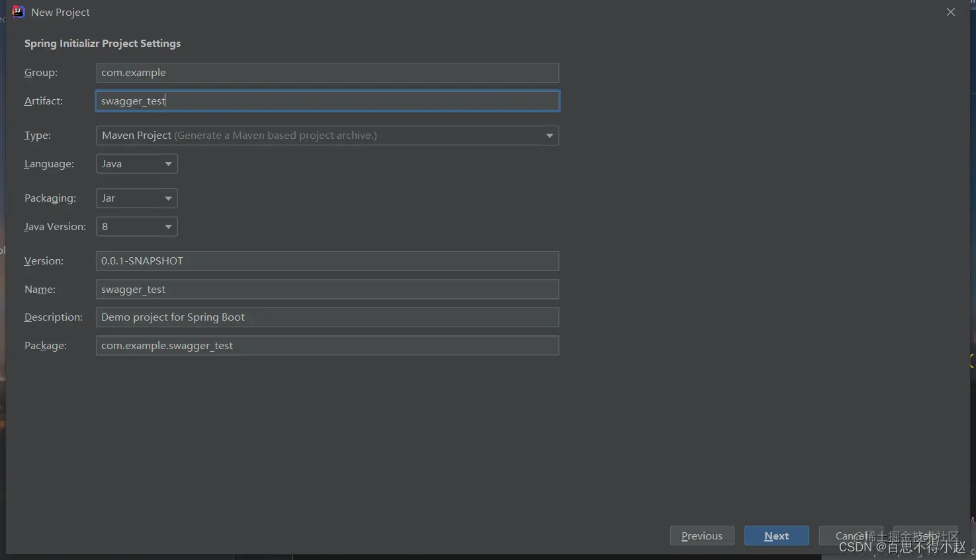Click the Version: label
The image size is (976, 560).
click(x=44, y=261)
